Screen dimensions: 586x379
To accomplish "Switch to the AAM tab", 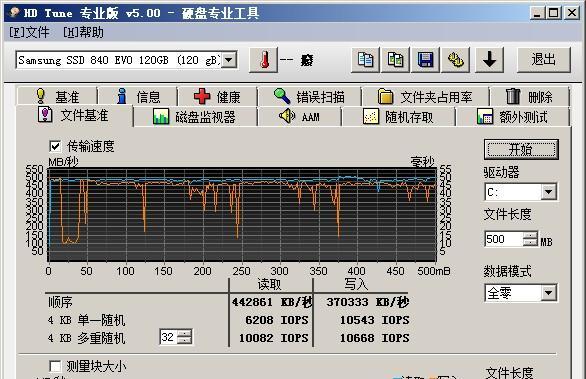I will coord(300,117).
